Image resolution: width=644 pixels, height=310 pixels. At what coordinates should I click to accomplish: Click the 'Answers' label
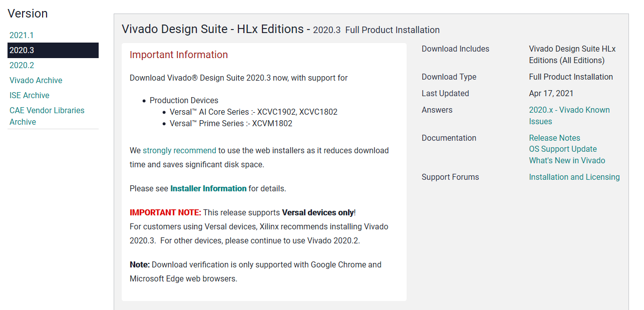click(437, 110)
